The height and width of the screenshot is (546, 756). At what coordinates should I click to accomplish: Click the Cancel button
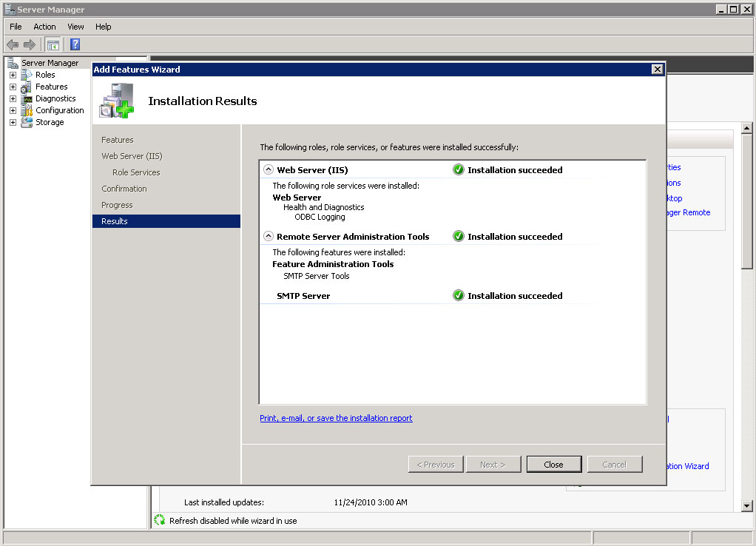(615, 465)
